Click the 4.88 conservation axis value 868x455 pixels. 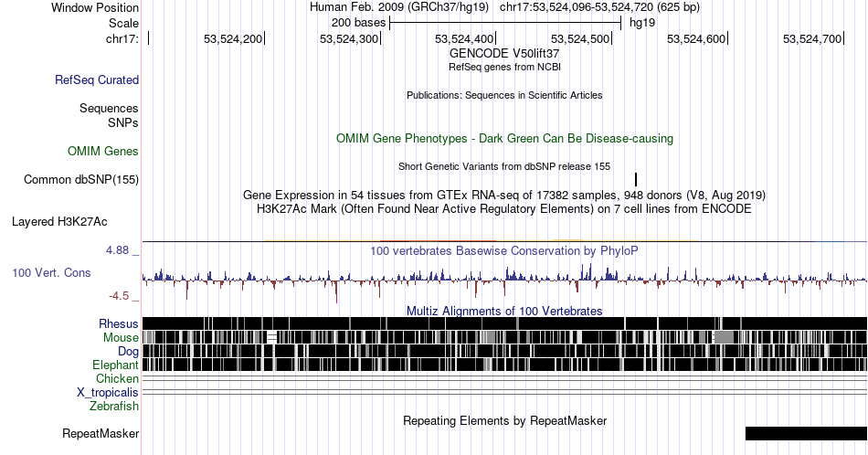click(117, 250)
